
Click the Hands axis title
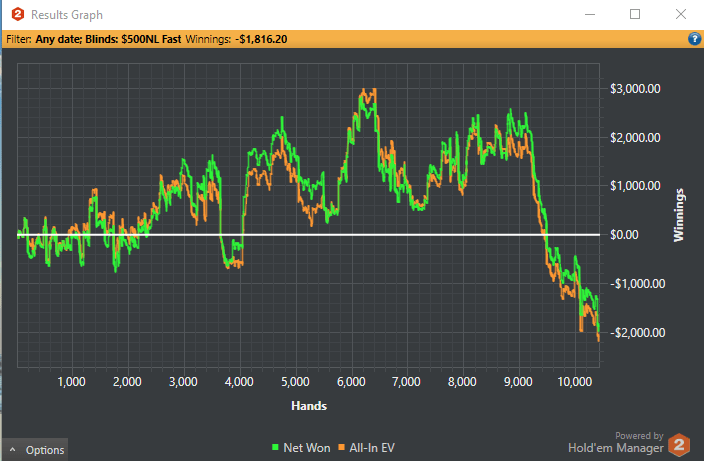coord(309,406)
